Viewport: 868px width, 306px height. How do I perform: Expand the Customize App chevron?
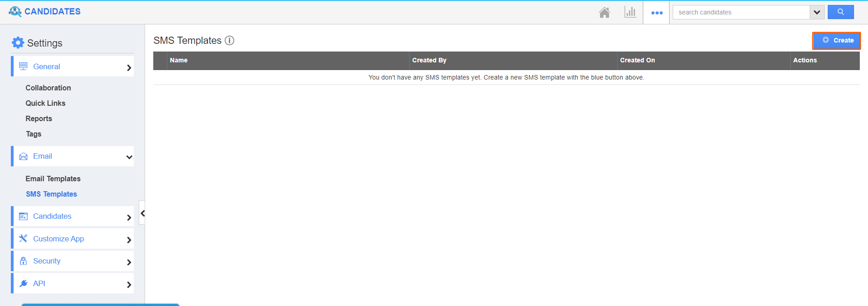(129, 240)
